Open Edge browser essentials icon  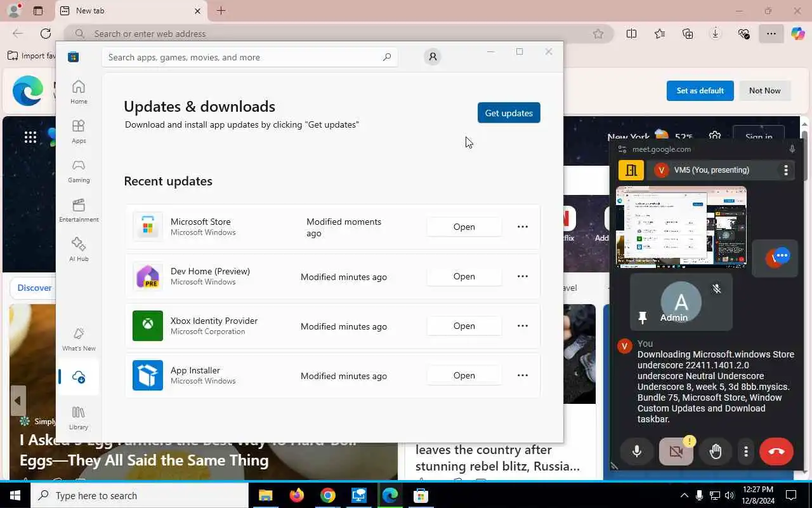743,34
